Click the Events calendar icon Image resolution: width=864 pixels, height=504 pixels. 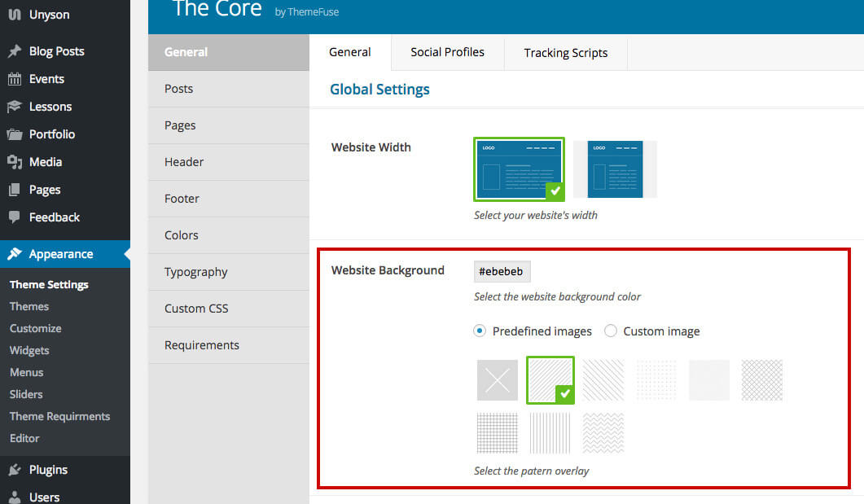pos(15,79)
